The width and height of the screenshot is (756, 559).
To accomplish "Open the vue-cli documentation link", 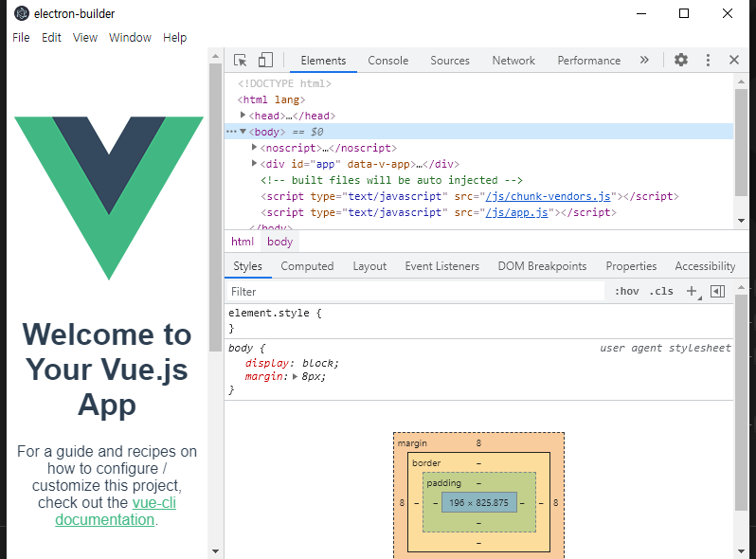I will [x=116, y=511].
